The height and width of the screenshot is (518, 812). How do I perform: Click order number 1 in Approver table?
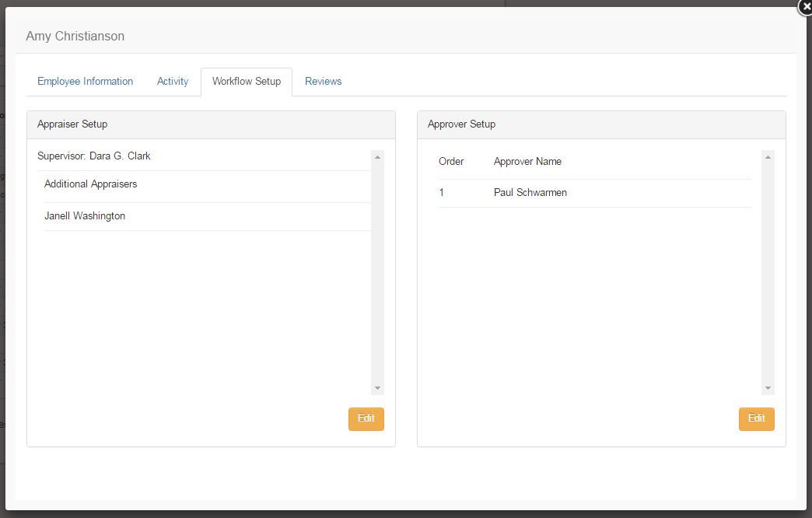441,193
